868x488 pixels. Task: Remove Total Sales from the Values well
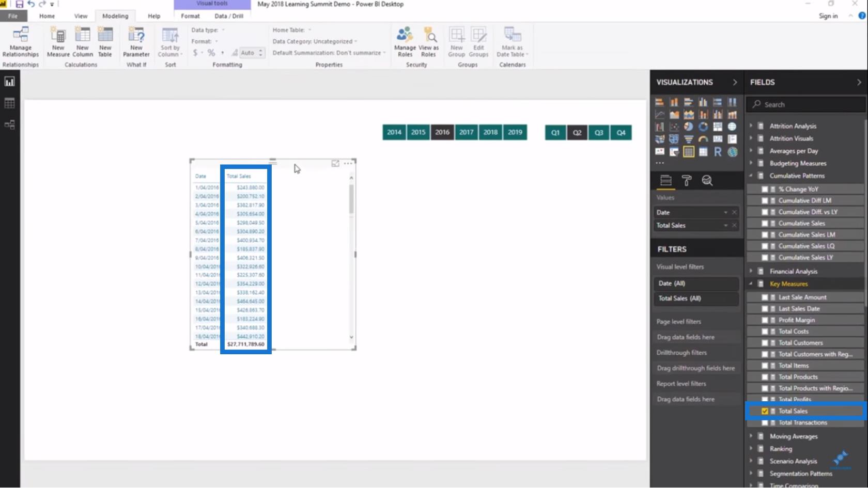[734, 225]
